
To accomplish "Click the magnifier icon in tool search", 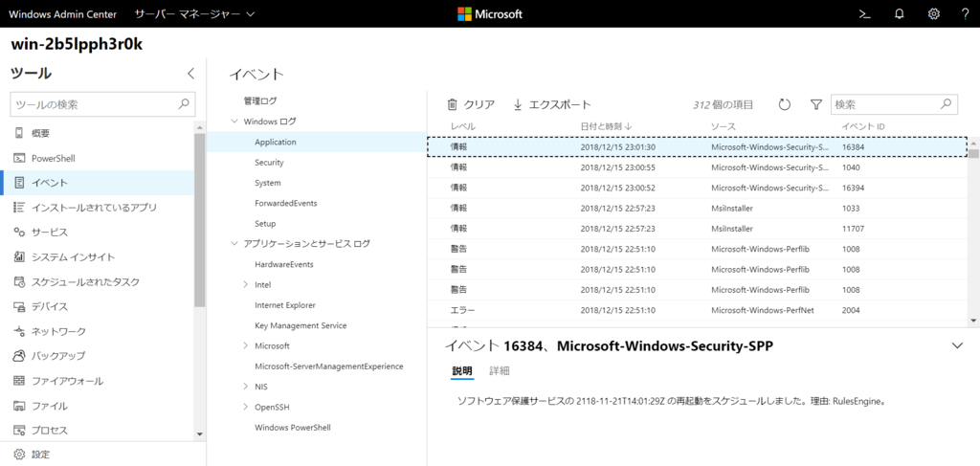I will pyautogui.click(x=184, y=104).
